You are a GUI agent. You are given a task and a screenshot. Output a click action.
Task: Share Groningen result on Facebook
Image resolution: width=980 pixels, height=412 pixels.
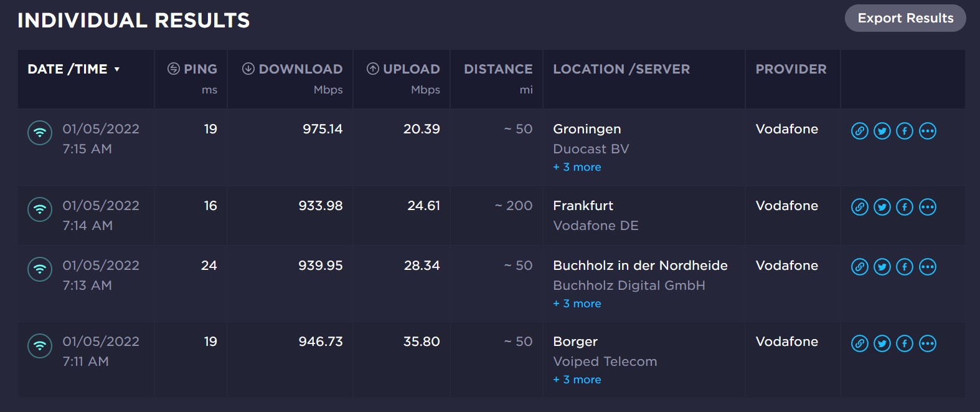(x=905, y=131)
